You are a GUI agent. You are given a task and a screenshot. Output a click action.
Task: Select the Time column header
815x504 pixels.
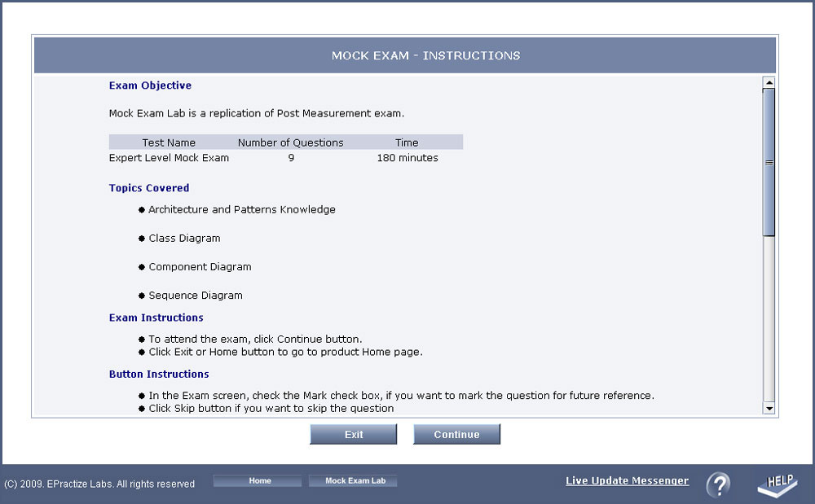coord(407,142)
